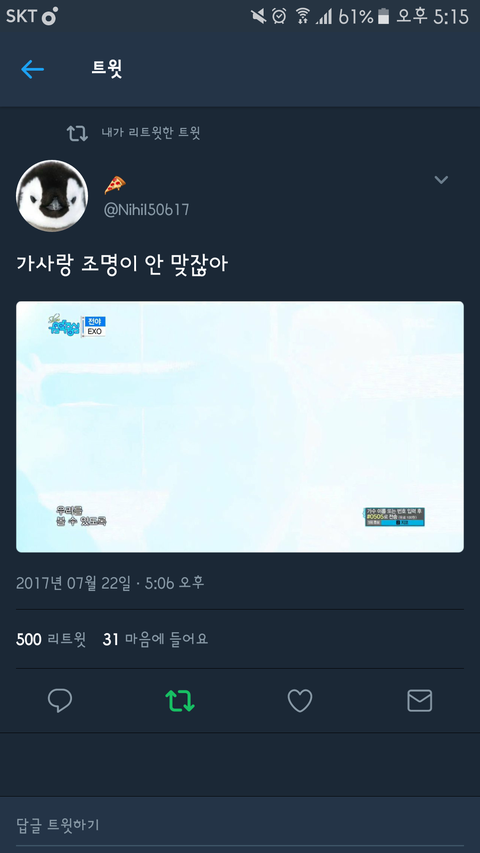Tap the battery status icon

(x=384, y=16)
